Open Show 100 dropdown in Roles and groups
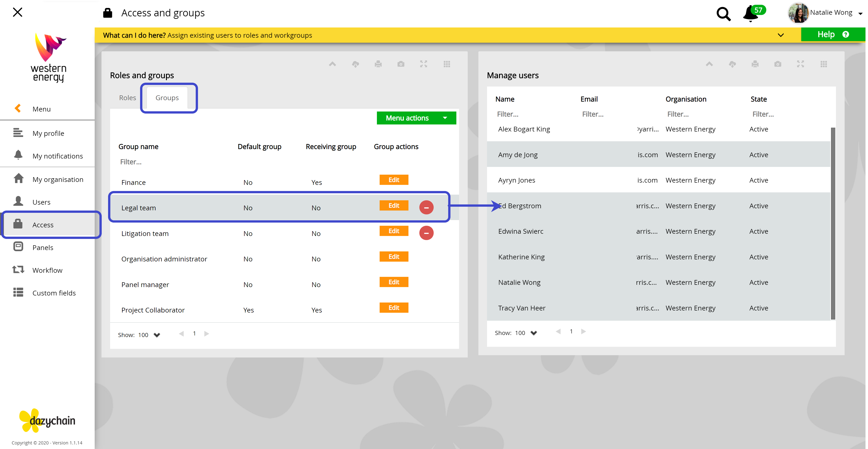The image size is (868, 449). point(149,335)
